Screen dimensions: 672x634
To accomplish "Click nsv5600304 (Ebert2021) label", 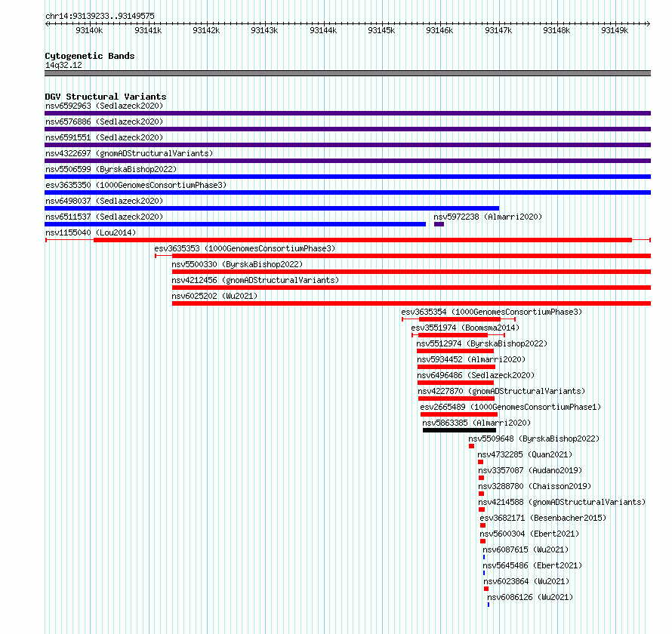I will pyautogui.click(x=529, y=534).
